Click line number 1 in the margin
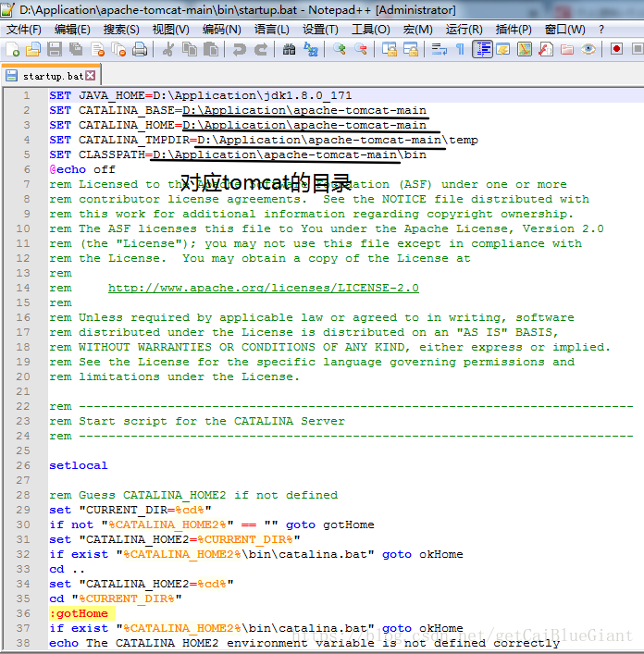This screenshot has height=654, width=644. pyautogui.click(x=26, y=95)
